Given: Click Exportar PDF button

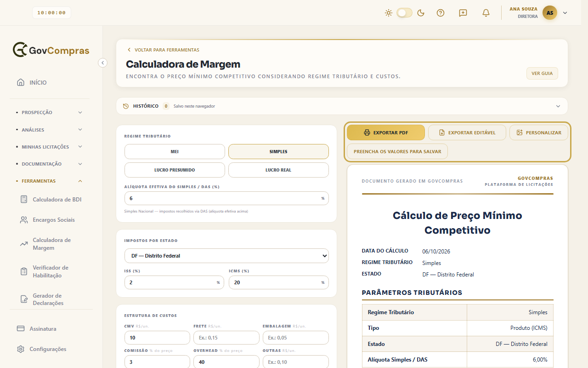Looking at the screenshot, I should [x=386, y=132].
